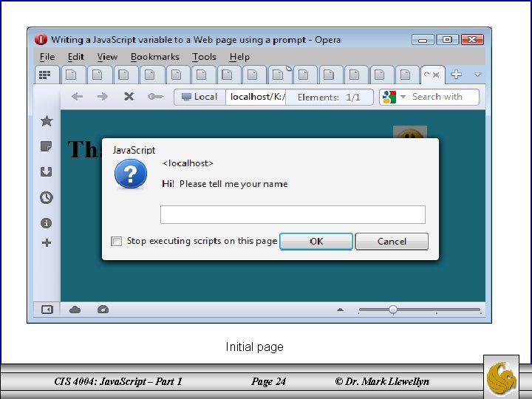Minimize the Opera window
The width and height of the screenshot is (532, 399).
click(x=423, y=40)
